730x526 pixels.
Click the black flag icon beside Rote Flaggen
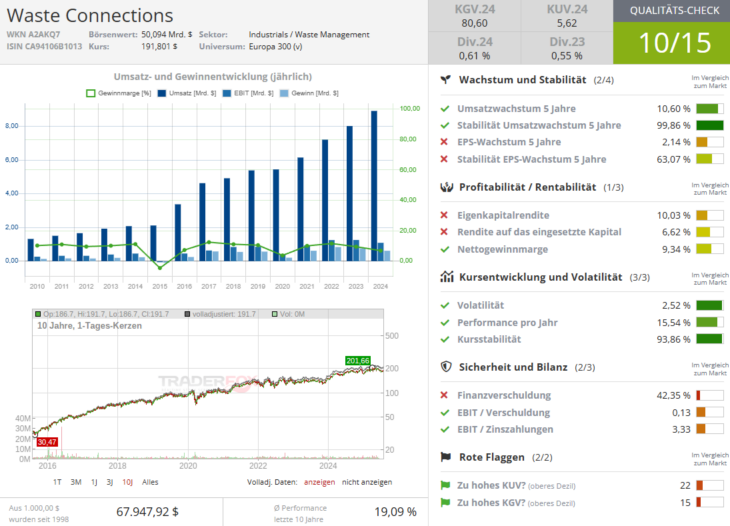pos(446,457)
